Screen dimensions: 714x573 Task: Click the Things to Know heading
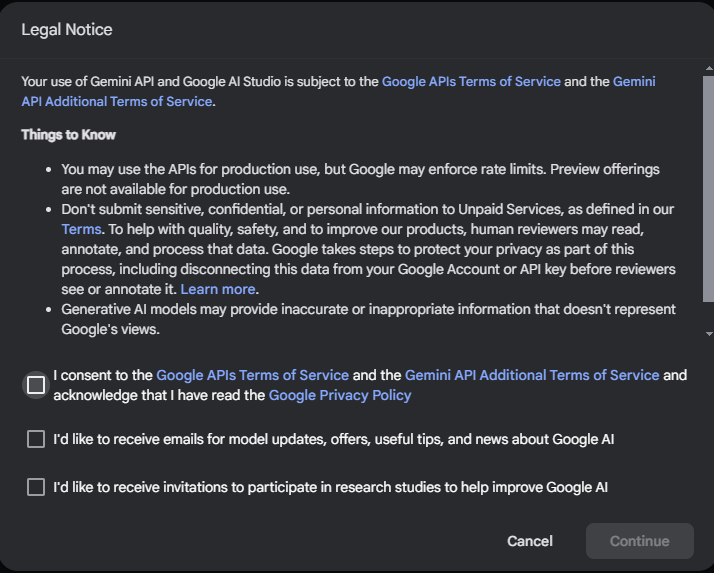69,135
